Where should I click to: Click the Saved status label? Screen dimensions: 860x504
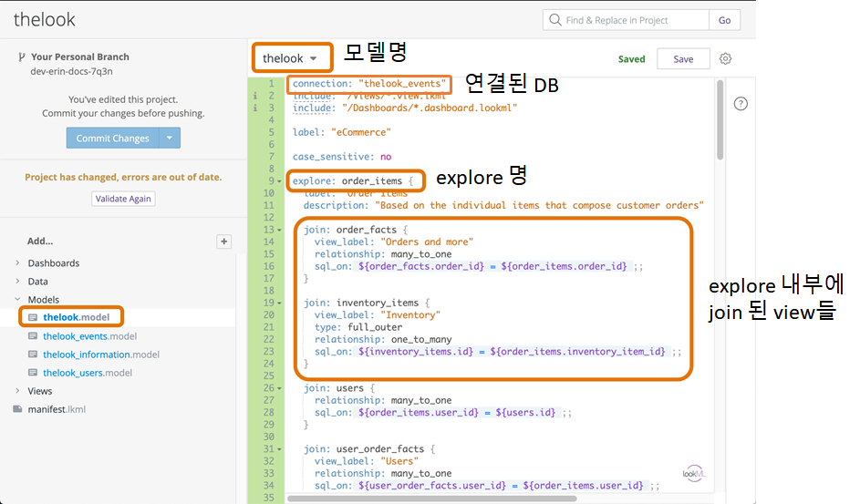(631, 58)
